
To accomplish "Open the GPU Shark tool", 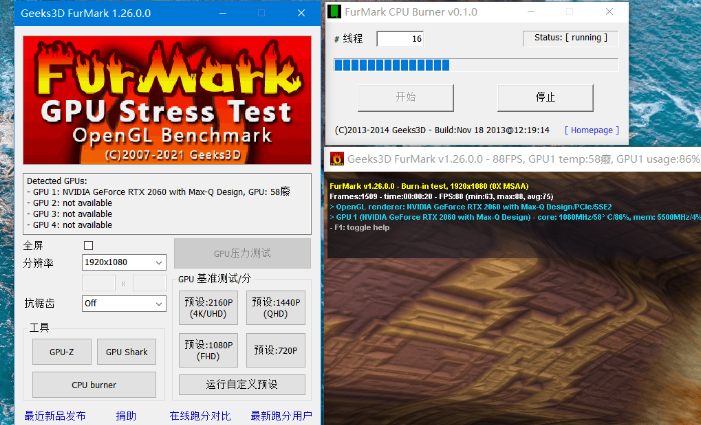I will (127, 352).
